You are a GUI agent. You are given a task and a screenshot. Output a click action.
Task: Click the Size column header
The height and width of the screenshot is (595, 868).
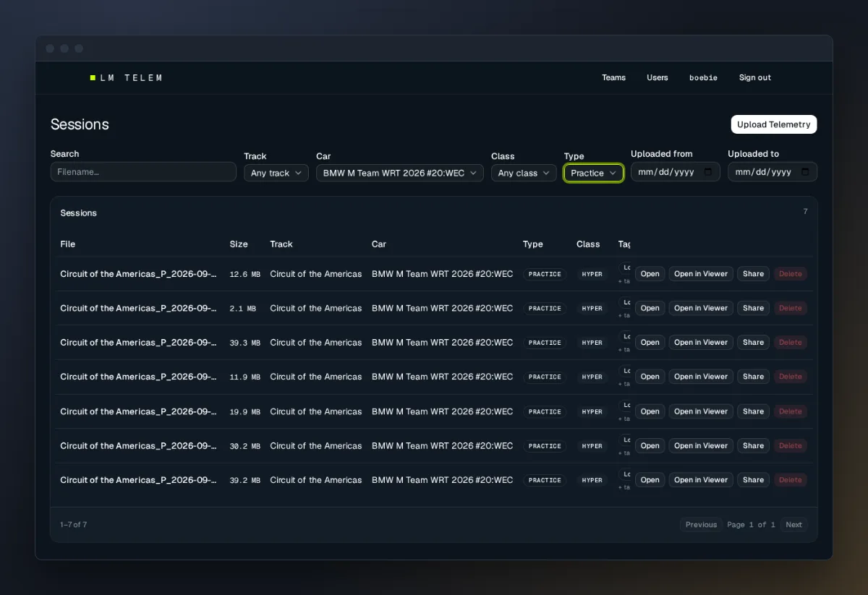[239, 244]
